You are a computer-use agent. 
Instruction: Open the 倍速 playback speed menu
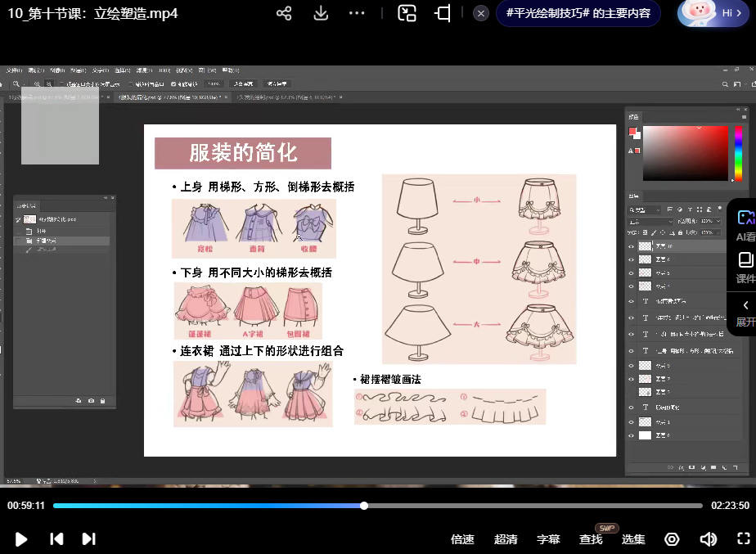point(462,539)
